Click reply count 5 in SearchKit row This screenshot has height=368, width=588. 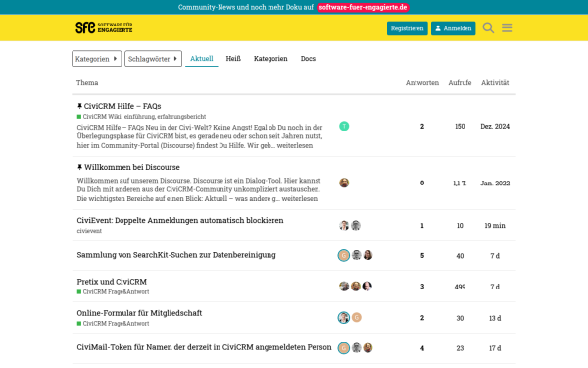point(422,256)
